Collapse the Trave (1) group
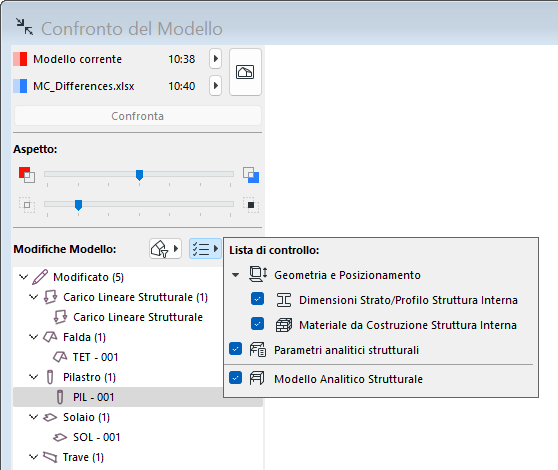The height and width of the screenshot is (470, 558). tap(33, 457)
